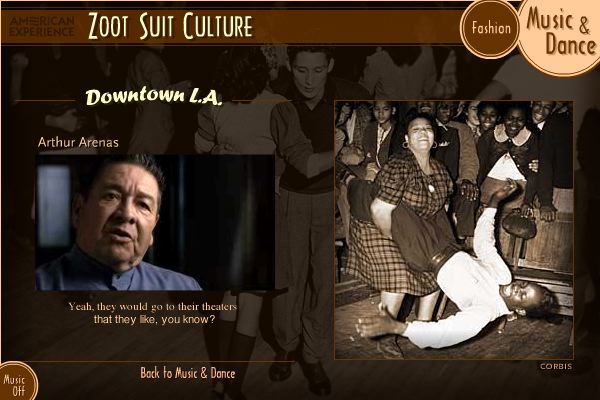This screenshot has width=600, height=400.
Task: Click the Arthur Arenas name label
Action: point(78,142)
